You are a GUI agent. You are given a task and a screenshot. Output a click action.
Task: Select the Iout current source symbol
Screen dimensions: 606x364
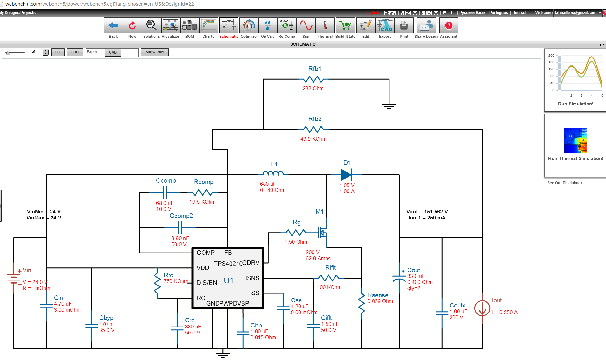point(482,308)
